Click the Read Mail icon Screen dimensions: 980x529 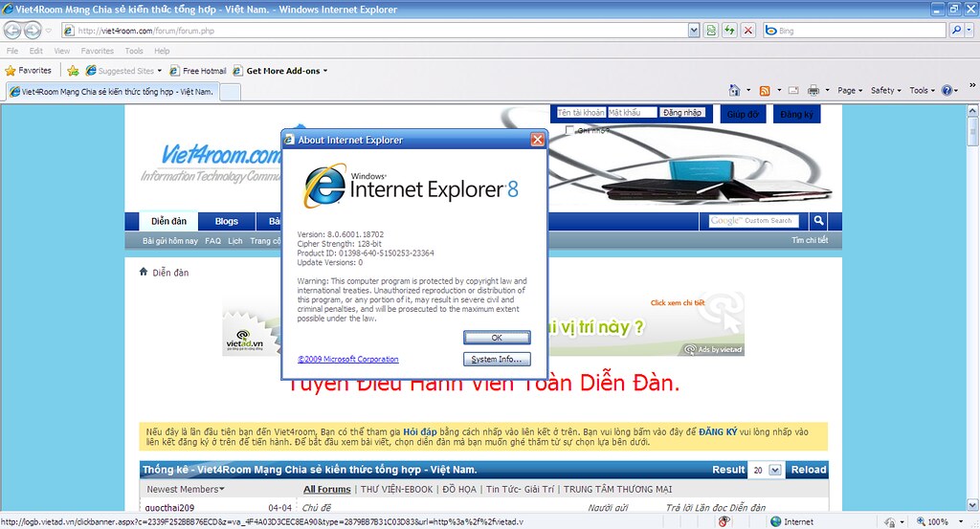[793, 91]
